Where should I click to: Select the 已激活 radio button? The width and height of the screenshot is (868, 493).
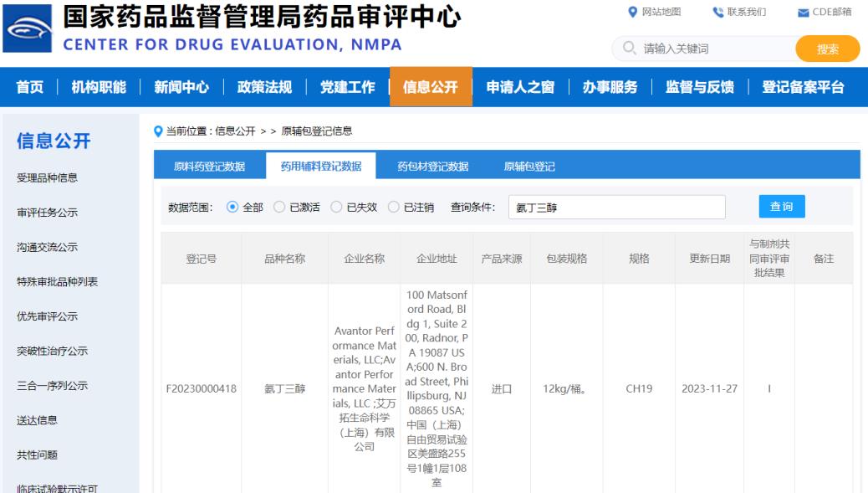(x=279, y=207)
